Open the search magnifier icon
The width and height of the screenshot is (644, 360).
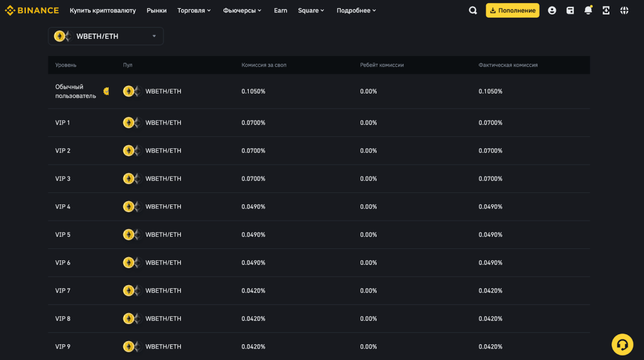point(473,11)
